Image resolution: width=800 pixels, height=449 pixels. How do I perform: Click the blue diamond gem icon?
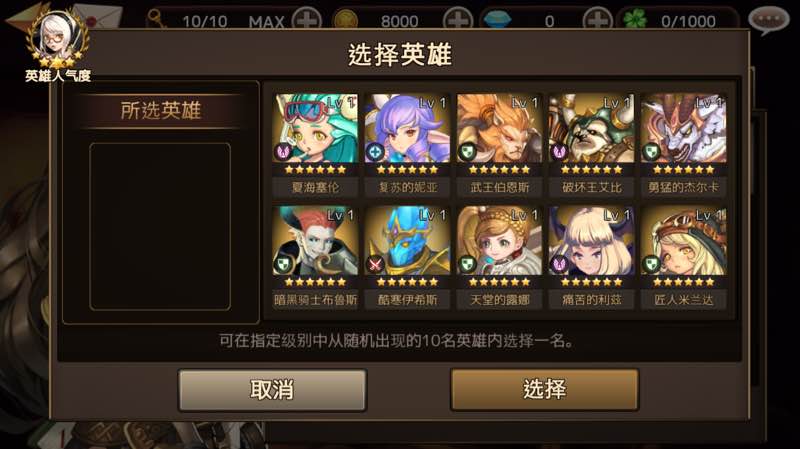(497, 20)
